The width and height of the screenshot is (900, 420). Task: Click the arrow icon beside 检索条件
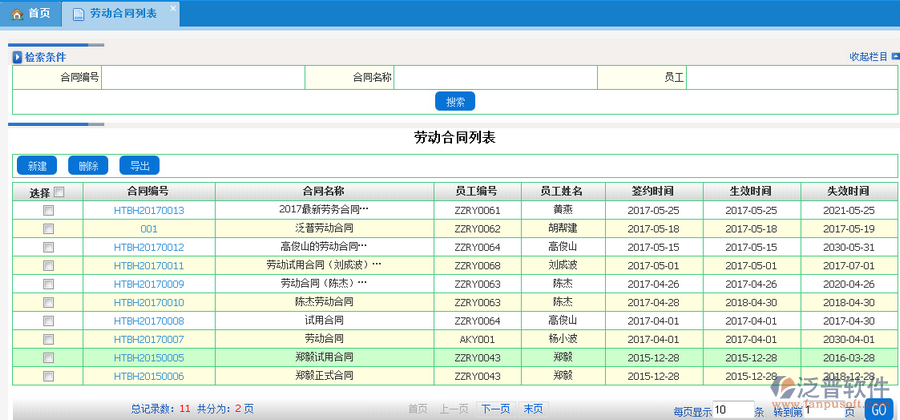(x=17, y=58)
